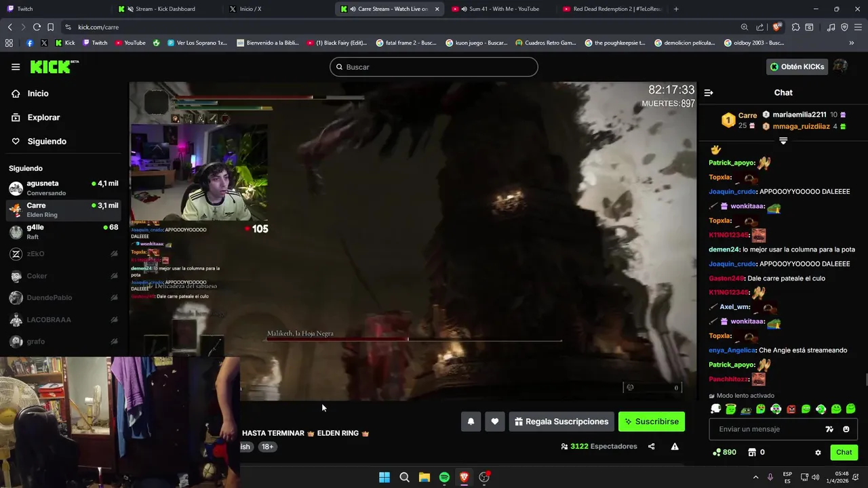Open the 7TV emote menu in the message box
This screenshot has width=868, height=488.
point(829,429)
